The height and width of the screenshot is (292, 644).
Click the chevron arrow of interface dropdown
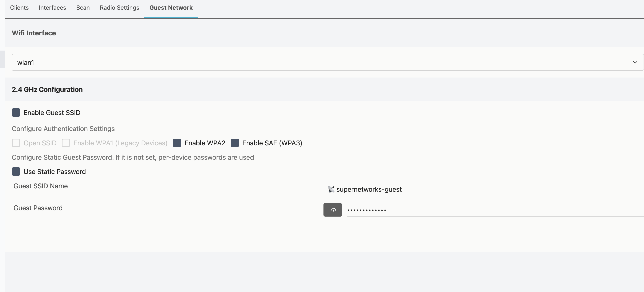pos(635,62)
